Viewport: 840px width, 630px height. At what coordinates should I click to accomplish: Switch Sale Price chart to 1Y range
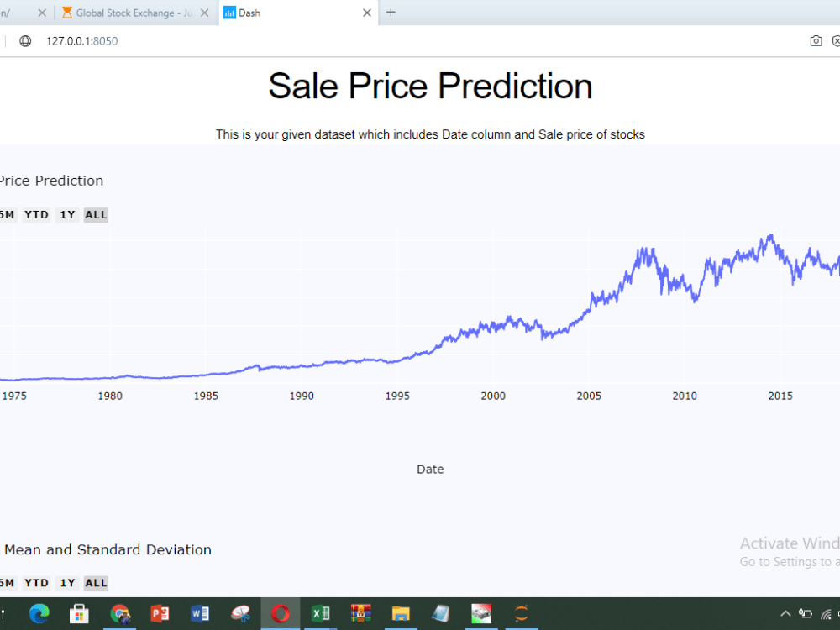[x=67, y=214]
